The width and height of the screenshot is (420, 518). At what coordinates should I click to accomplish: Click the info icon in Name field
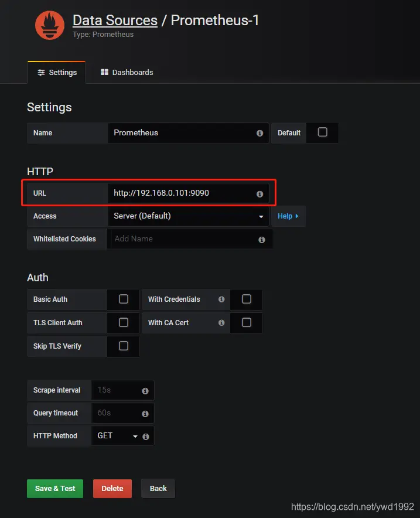260,133
